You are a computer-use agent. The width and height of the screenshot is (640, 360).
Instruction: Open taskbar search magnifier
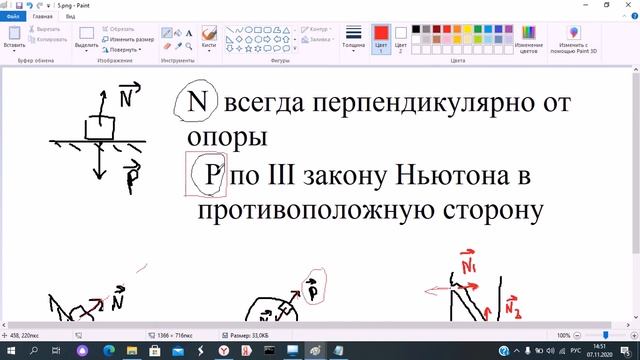click(x=34, y=351)
